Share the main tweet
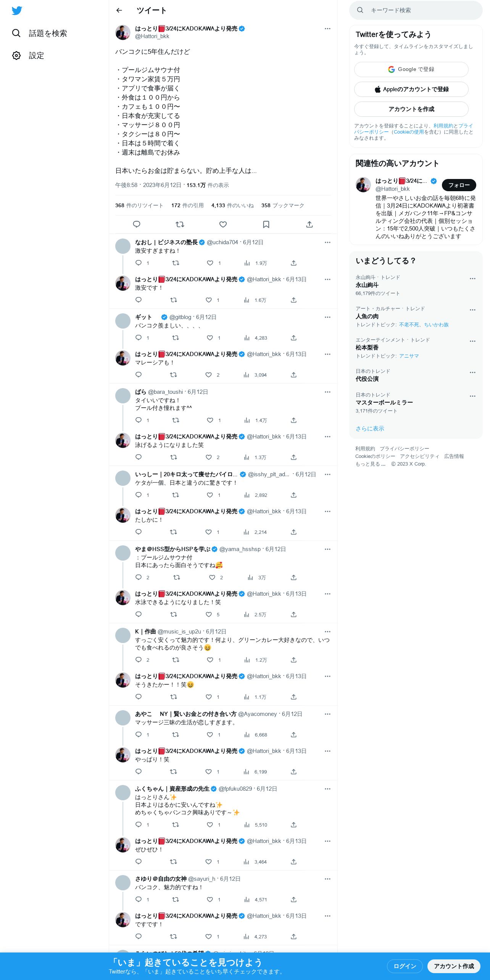This screenshot has width=490, height=980. [309, 224]
